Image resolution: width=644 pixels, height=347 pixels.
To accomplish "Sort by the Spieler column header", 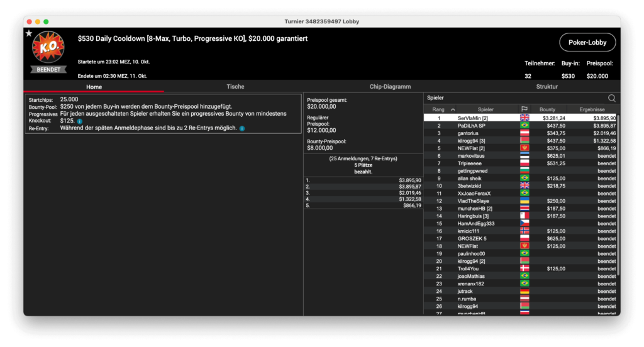I will click(x=486, y=109).
